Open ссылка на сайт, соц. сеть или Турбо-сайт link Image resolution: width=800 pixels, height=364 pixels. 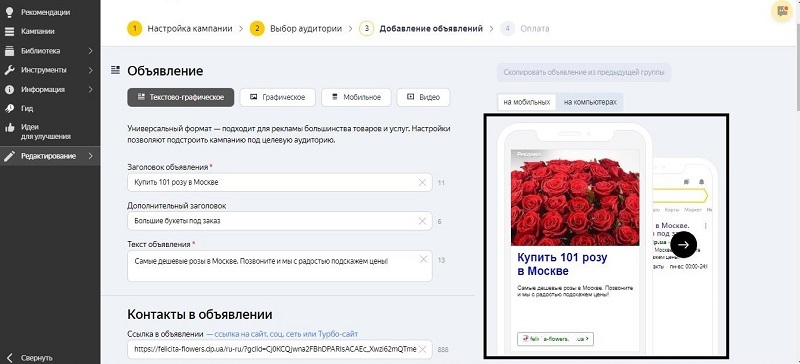[286, 334]
